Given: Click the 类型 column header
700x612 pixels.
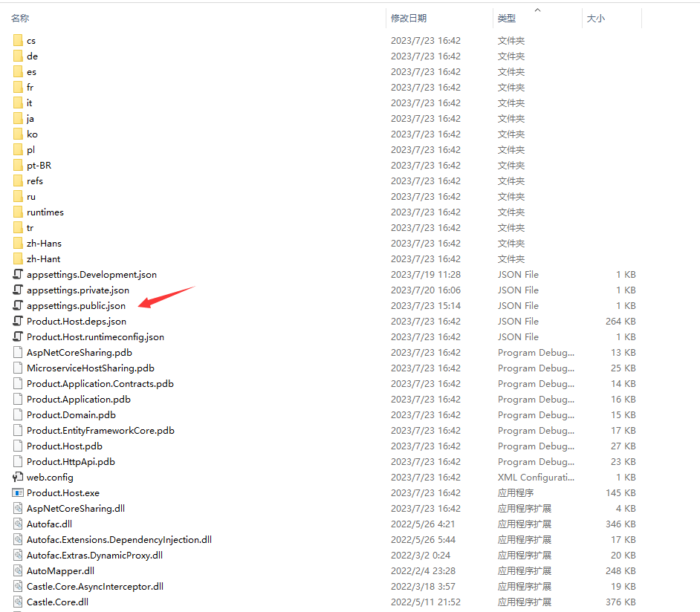Looking at the screenshot, I should click(x=506, y=19).
